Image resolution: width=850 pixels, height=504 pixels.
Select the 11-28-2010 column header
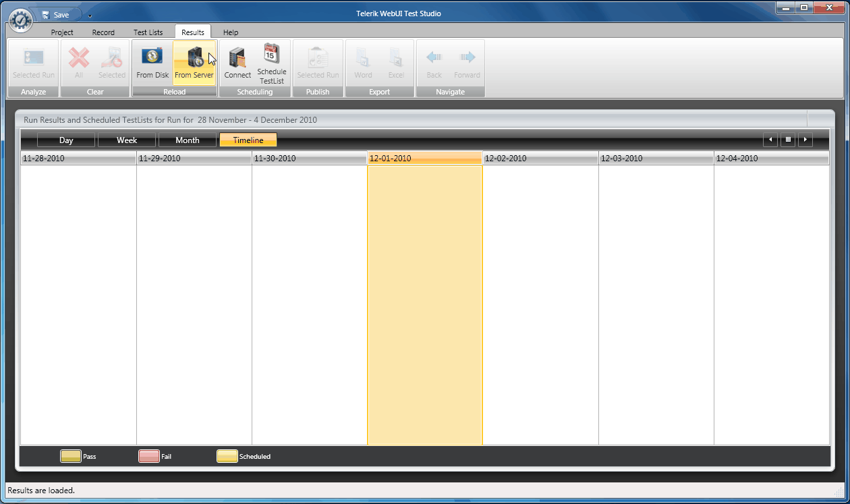point(78,159)
